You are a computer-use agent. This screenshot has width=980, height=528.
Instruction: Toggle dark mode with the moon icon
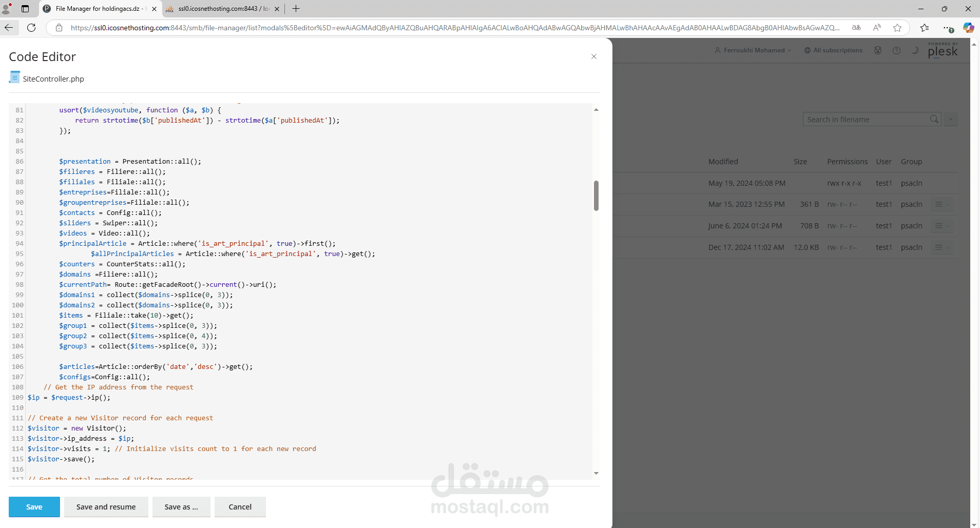point(915,50)
